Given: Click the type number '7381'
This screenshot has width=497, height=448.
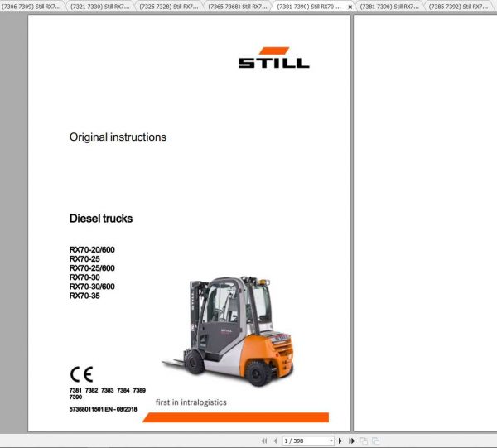Looking at the screenshot, I should (75, 390).
